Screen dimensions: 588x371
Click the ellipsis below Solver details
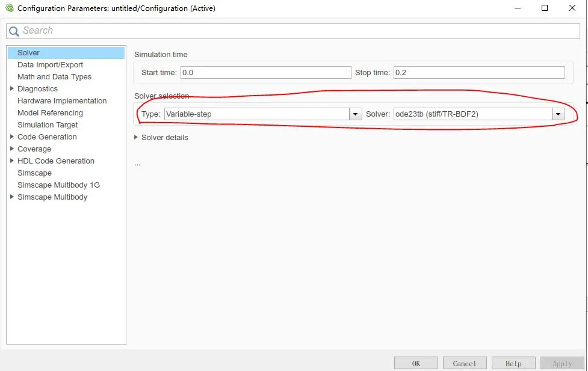138,164
